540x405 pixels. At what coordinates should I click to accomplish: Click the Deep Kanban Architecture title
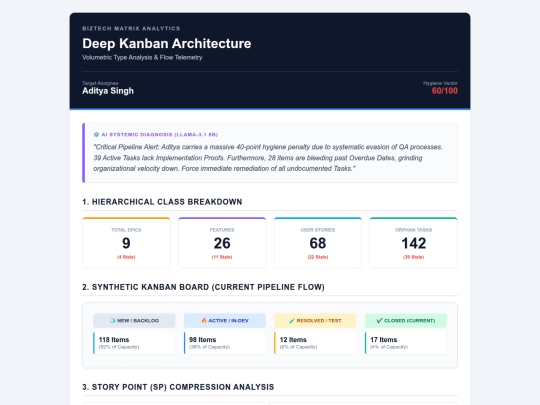(167, 44)
